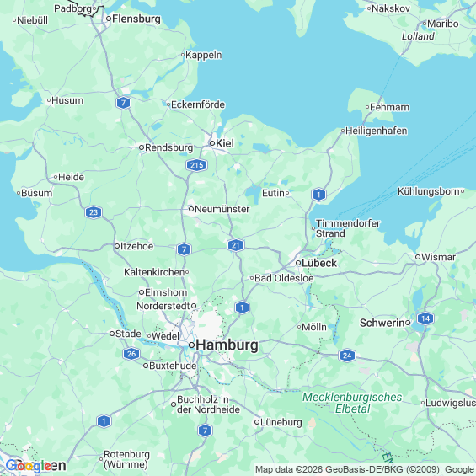
Task: Select the A7 shield north of Rendsburg
Action: coord(123,103)
